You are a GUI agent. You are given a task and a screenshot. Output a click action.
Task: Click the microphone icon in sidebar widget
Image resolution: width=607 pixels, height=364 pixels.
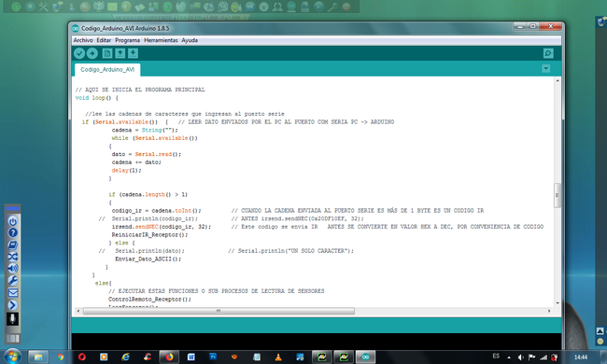(12, 319)
